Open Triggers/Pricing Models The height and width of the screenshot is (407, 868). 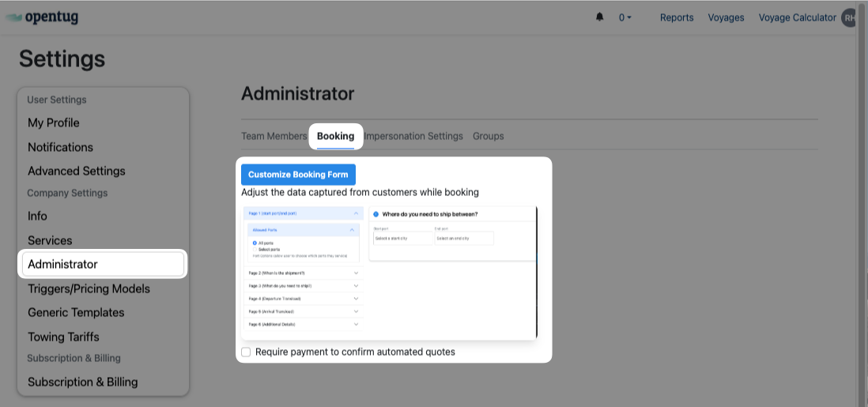point(89,288)
